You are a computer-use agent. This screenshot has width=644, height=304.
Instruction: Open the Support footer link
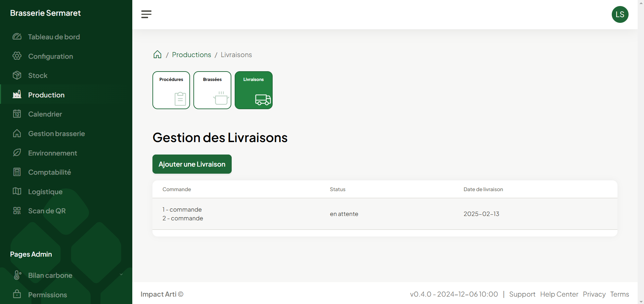click(x=522, y=294)
